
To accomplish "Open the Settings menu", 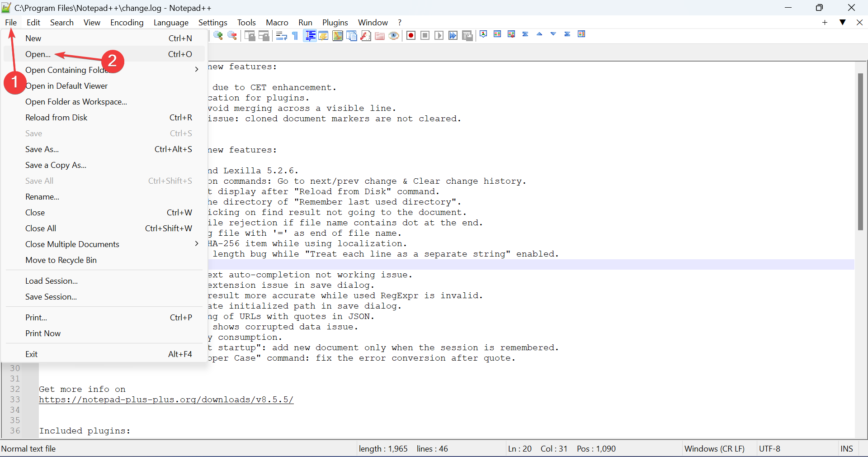I will pyautogui.click(x=213, y=22).
